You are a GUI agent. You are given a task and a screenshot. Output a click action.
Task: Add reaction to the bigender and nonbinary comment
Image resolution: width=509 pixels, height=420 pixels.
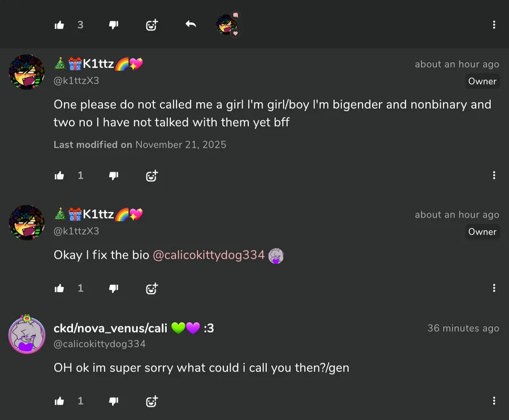152,176
